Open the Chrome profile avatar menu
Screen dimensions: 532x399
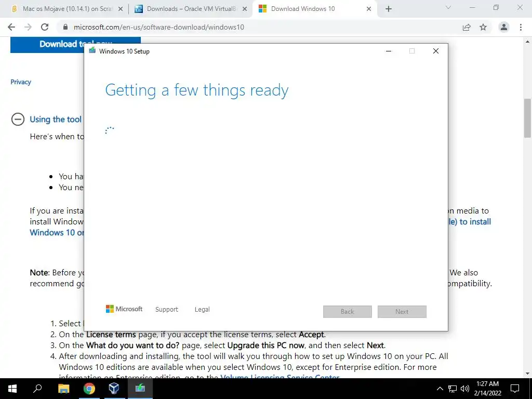coord(504,27)
